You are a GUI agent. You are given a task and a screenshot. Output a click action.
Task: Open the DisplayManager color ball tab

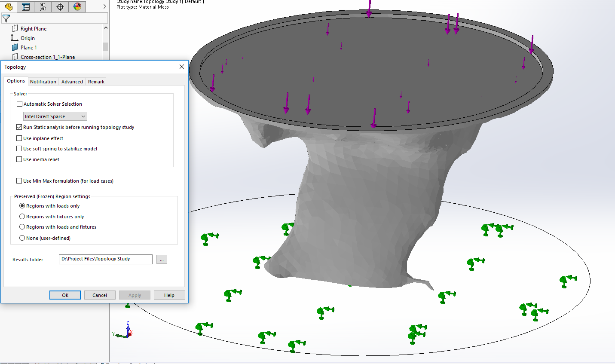[x=77, y=6]
